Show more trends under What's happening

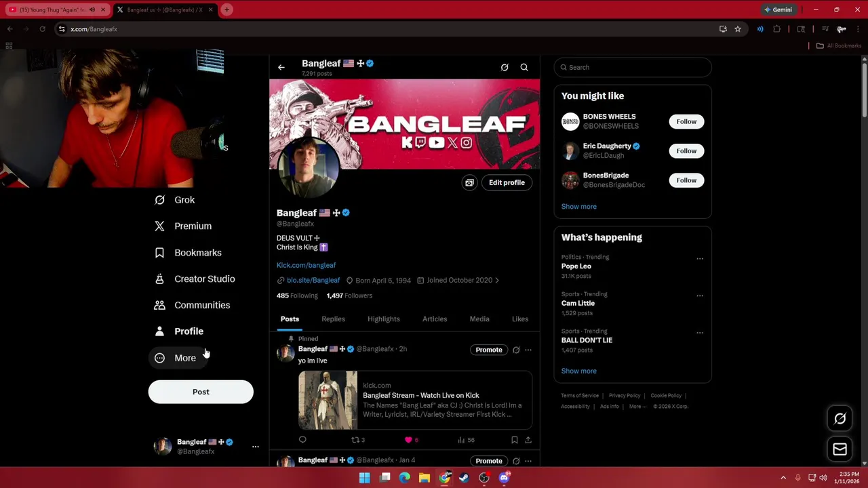(578, 371)
